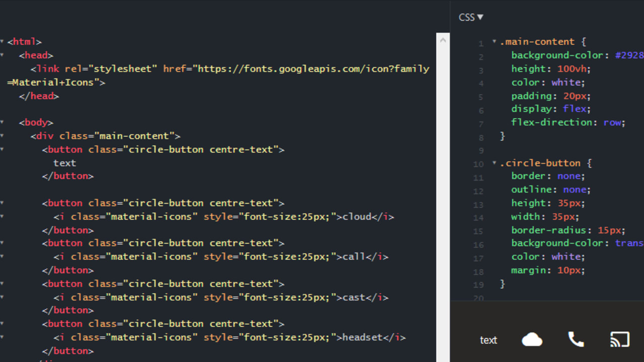This screenshot has height=362, width=644.
Task: Collapse the .main-content CSS rule
Action: pyautogui.click(x=495, y=42)
